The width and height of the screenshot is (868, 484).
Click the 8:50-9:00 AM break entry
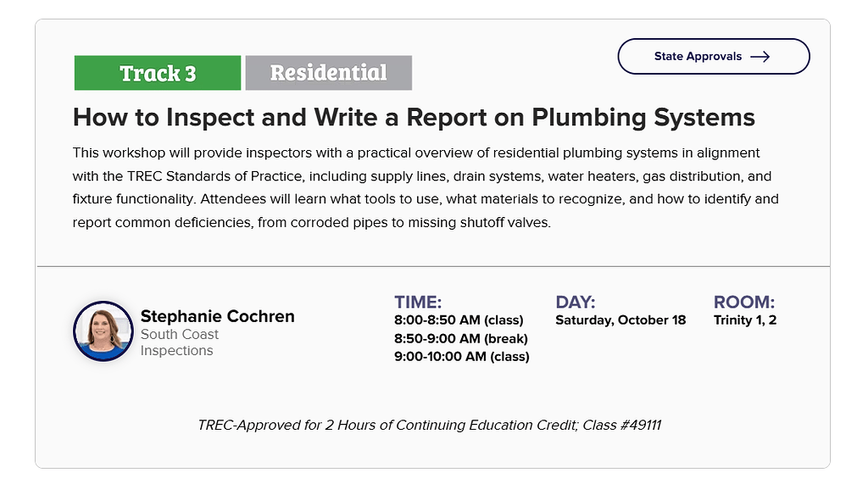pyautogui.click(x=461, y=338)
